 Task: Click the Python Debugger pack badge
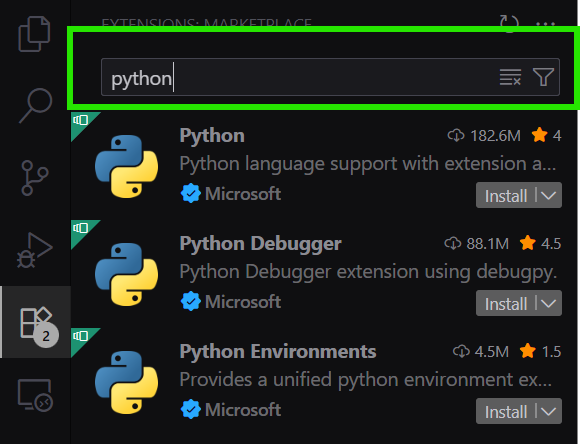[x=81, y=228]
